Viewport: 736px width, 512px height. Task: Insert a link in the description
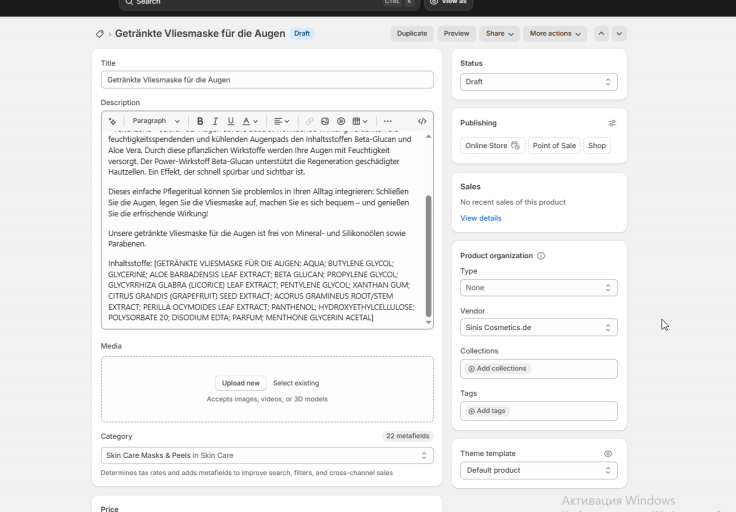tap(309, 121)
